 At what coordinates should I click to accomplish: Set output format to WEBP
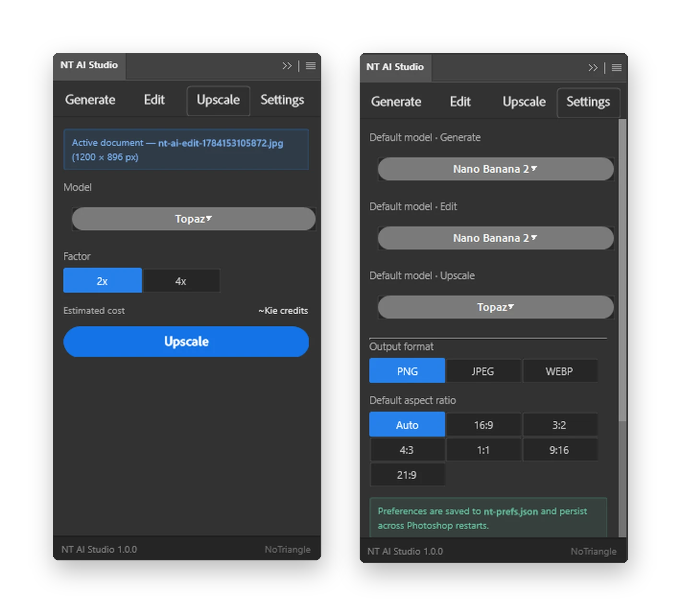click(559, 371)
